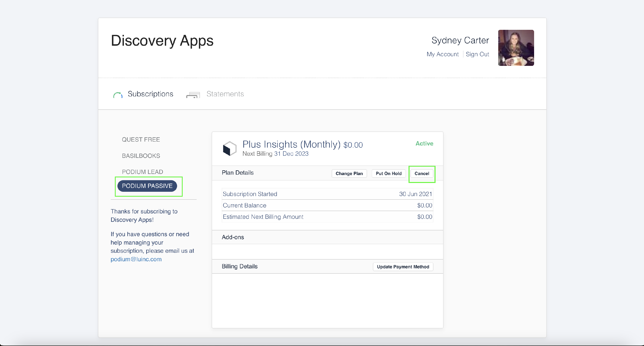644x346 pixels.
Task: Click the Add-ons section header
Action: coord(233,237)
